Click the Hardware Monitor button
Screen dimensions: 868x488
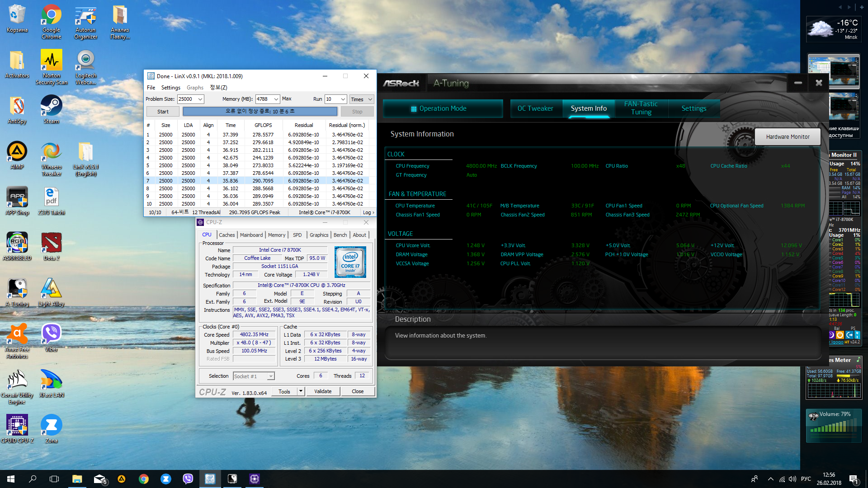(x=787, y=136)
